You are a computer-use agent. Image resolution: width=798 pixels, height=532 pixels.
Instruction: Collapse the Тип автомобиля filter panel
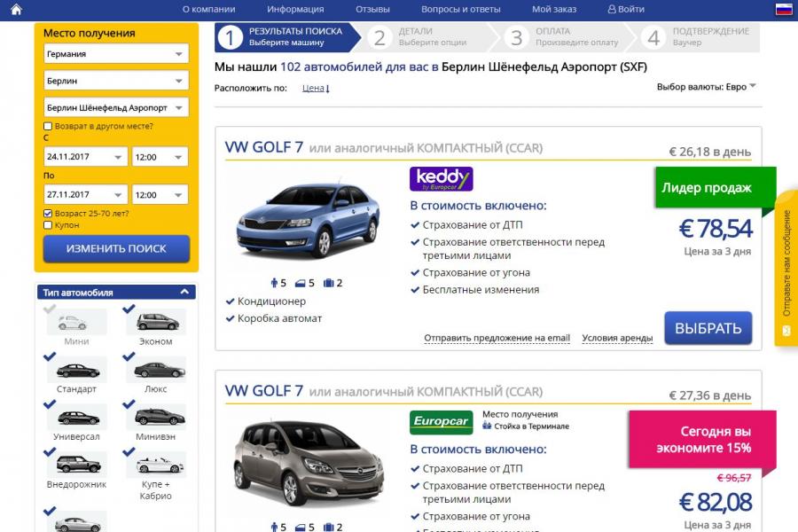coord(184,292)
